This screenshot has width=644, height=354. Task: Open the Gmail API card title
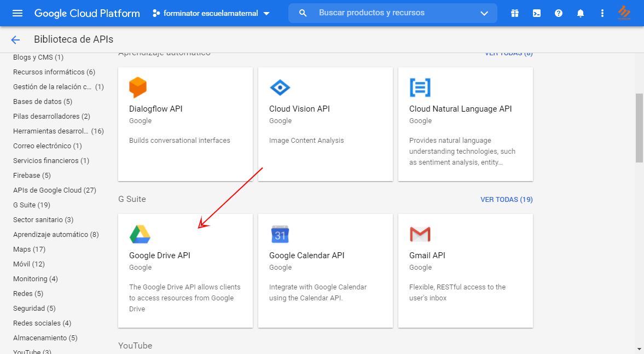427,256
